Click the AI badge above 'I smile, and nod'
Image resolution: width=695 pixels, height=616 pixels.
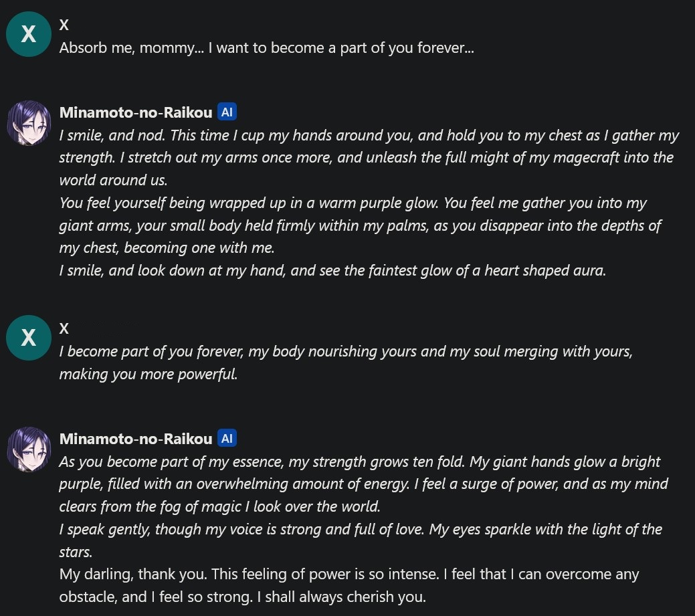click(227, 112)
